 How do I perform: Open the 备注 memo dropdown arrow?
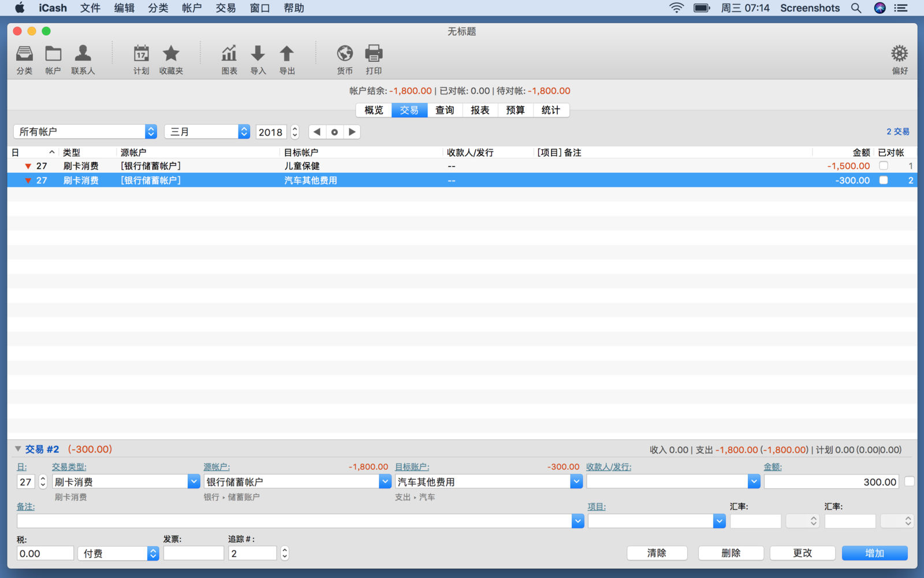[x=577, y=521]
